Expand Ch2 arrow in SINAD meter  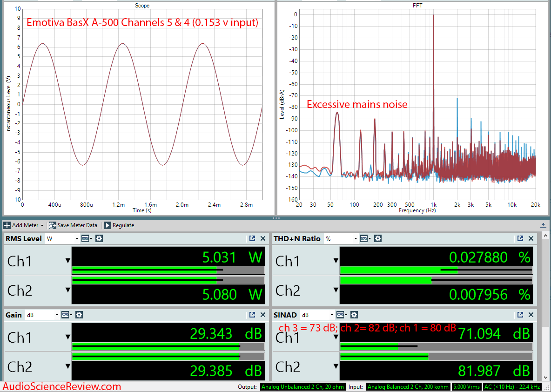[x=336, y=366]
